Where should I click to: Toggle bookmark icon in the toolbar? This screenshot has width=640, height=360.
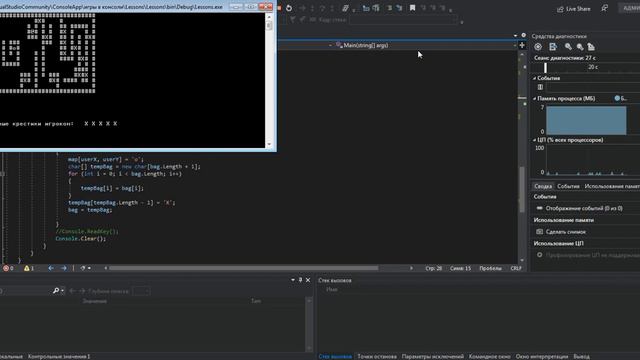pos(412,8)
